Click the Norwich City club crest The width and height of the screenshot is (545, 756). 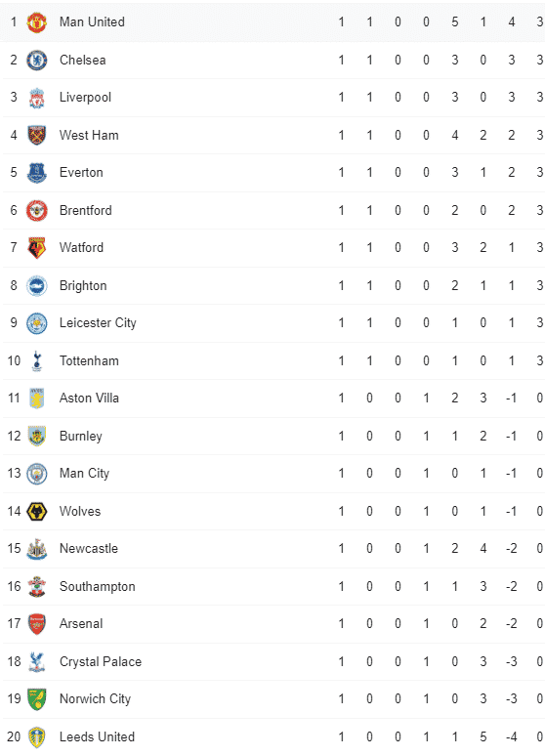37,699
